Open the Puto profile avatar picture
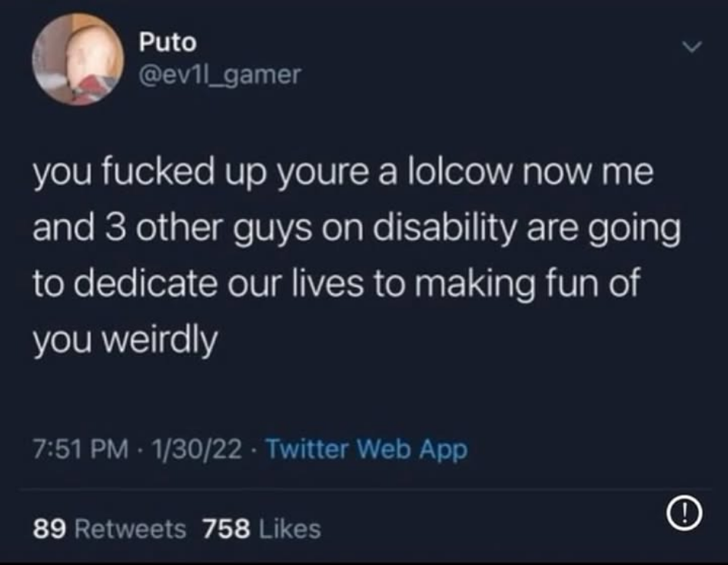Screen dimensions: 728x565 (78, 59)
